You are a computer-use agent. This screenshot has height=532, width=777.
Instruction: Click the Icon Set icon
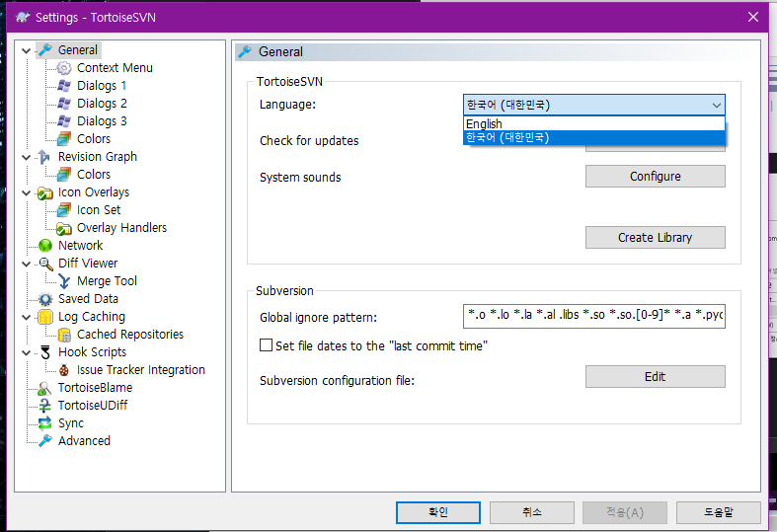[x=64, y=210]
